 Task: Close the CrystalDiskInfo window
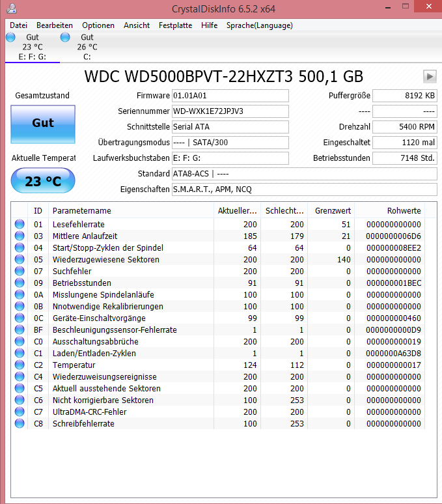coord(428,7)
